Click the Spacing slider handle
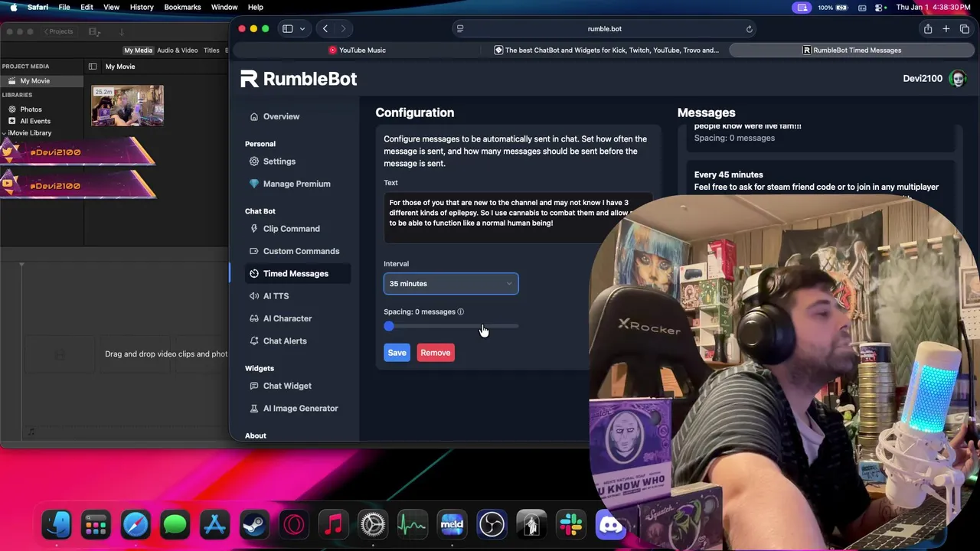Screen dimensions: 980x551 tap(389, 327)
